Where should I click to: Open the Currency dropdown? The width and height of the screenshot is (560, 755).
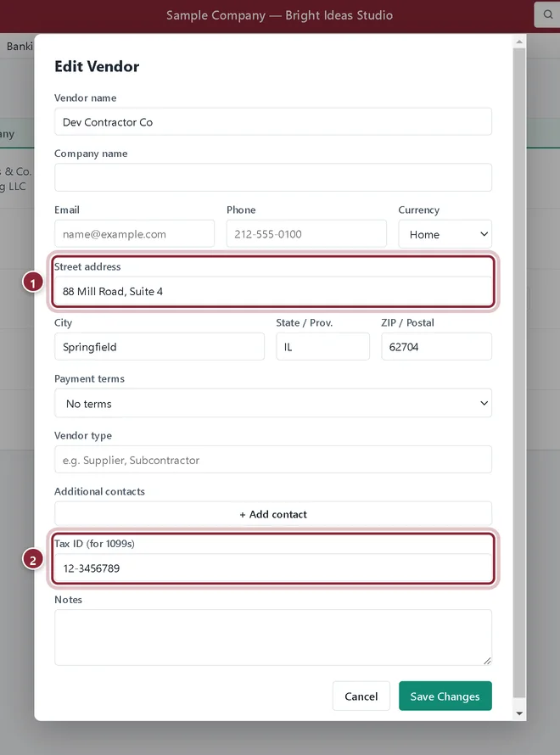point(445,234)
